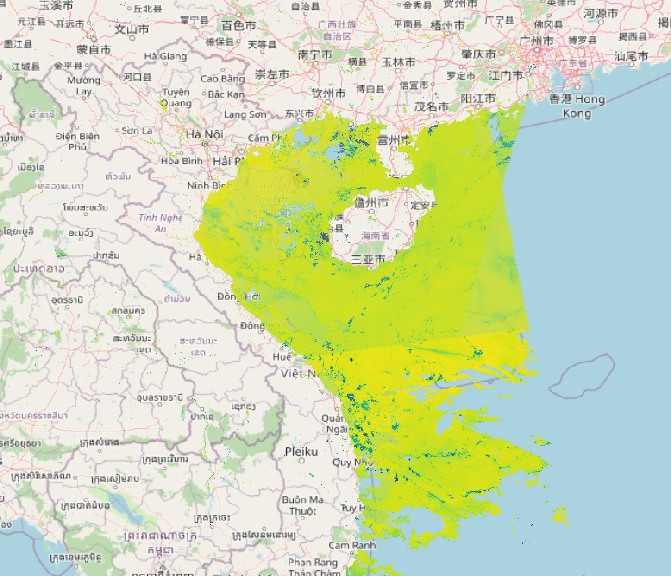Click the Mường Lay label
This screenshot has height=576, width=671.
(x=84, y=86)
